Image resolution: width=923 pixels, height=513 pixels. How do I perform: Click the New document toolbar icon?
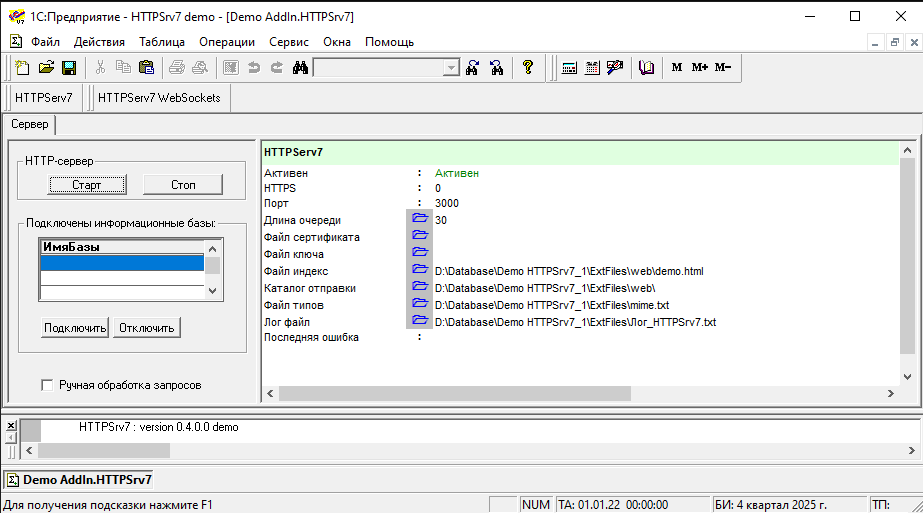[x=23, y=67]
